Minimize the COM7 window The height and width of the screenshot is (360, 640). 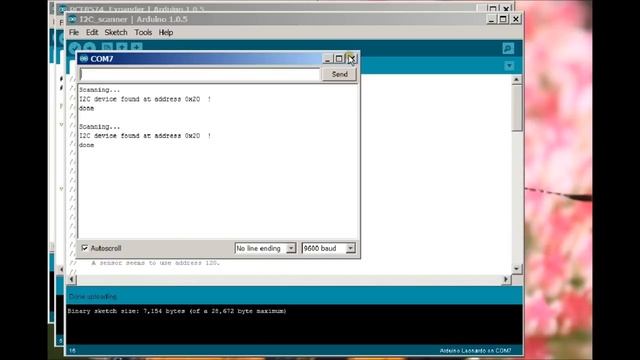pos(327,59)
